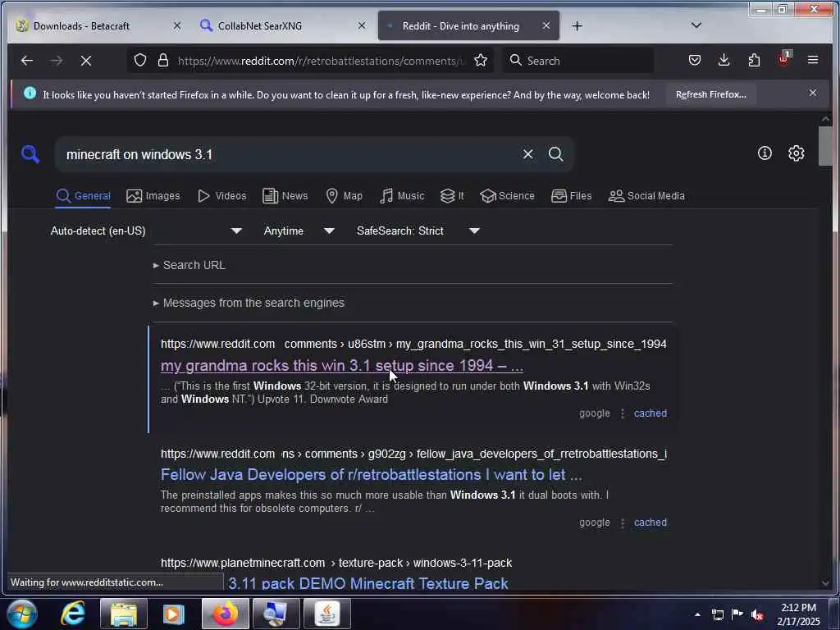Screen dimensions: 840x630
Task: Close the CollabNet SearXNG tab
Action: pos(362,25)
